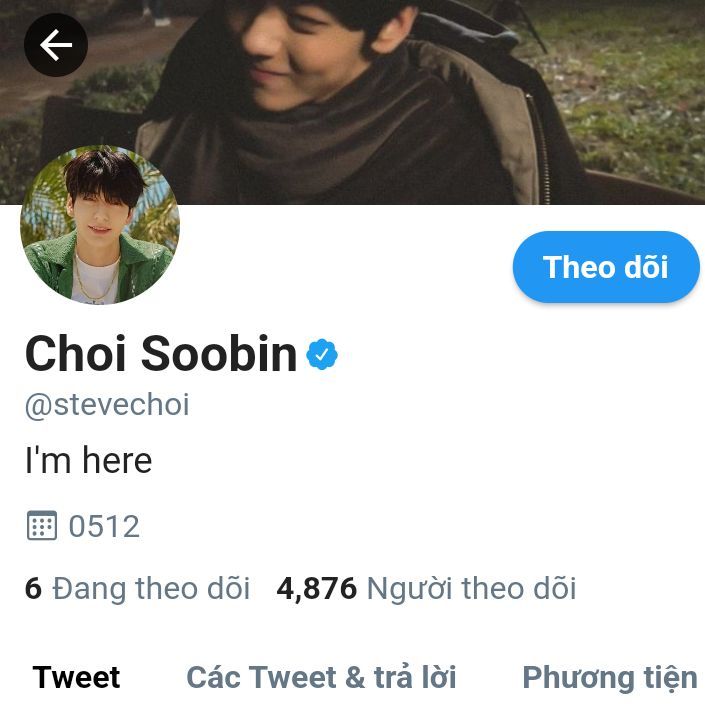This screenshot has width=705, height=715.
Task: Follow the account with Theo dõi button
Action: [x=606, y=267]
